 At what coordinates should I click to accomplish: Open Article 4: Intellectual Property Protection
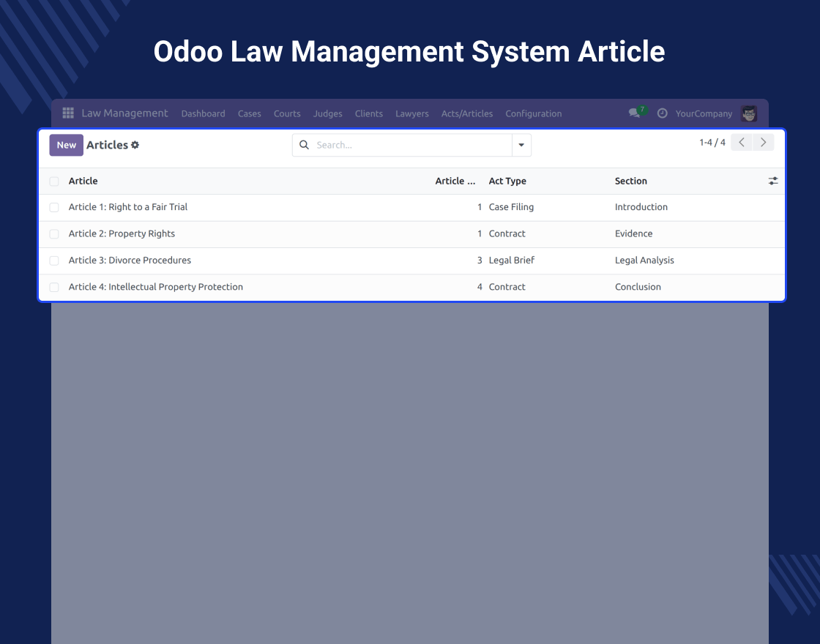click(x=156, y=287)
